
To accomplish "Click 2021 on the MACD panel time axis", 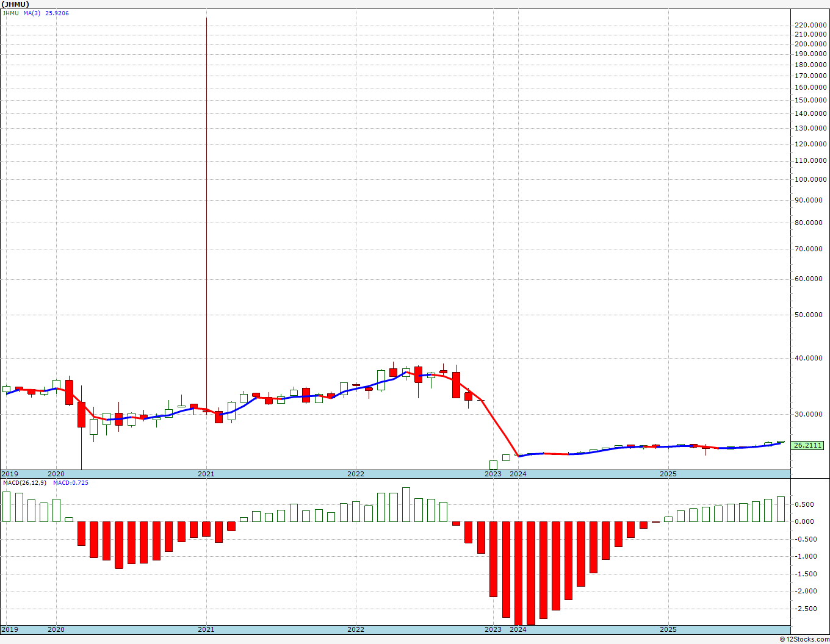I will click(206, 629).
